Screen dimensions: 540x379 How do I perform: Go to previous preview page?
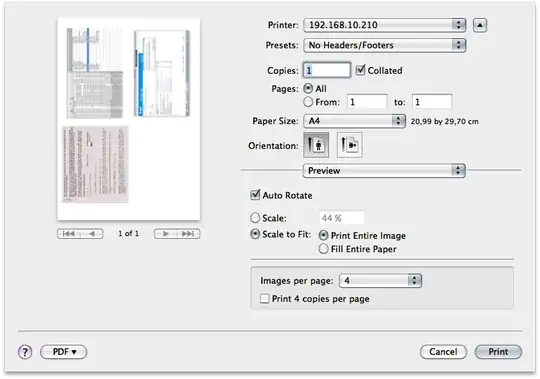click(92, 234)
